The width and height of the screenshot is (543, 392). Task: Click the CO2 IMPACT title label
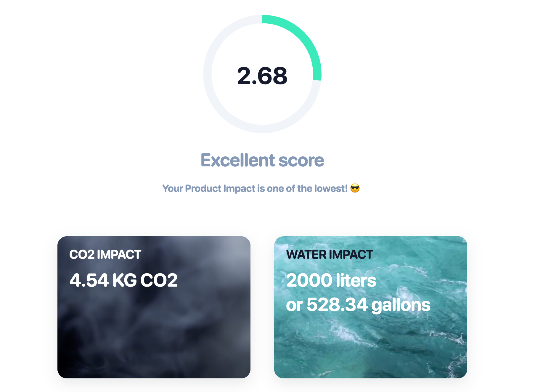[105, 255]
